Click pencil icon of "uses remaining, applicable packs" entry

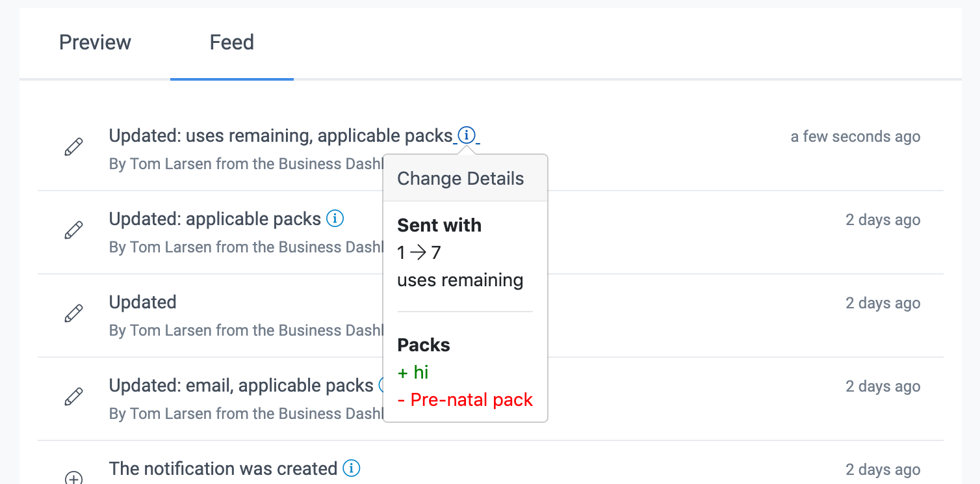click(74, 146)
